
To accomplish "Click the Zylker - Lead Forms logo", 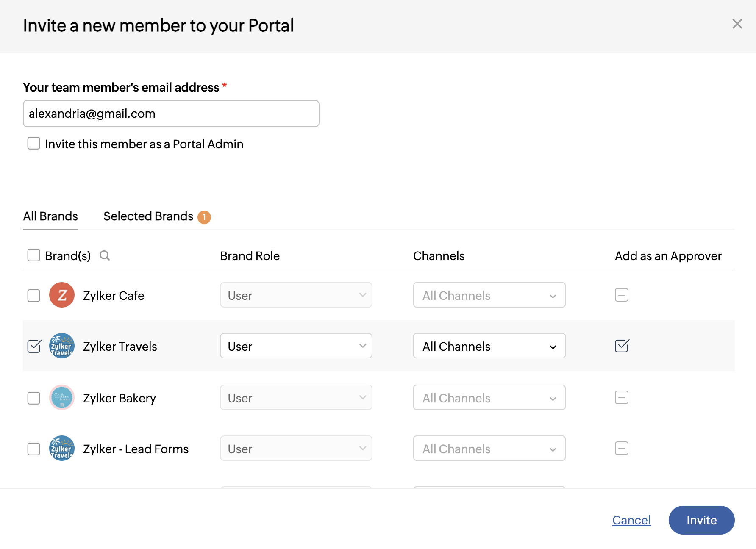I will (x=62, y=448).
